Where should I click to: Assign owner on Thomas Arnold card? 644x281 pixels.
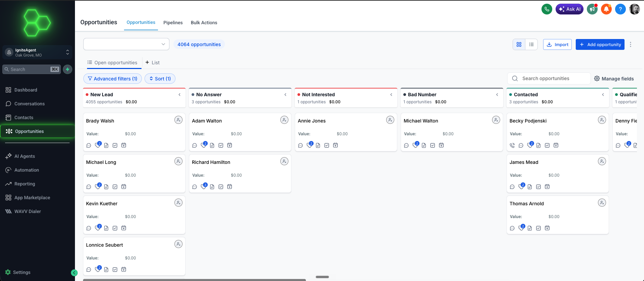point(602,203)
